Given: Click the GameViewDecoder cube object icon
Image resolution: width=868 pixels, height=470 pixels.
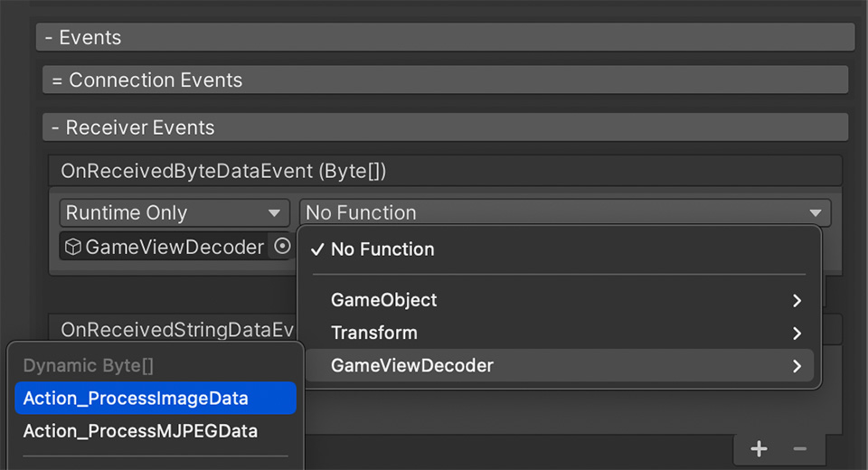Looking at the screenshot, I should tap(73, 247).
